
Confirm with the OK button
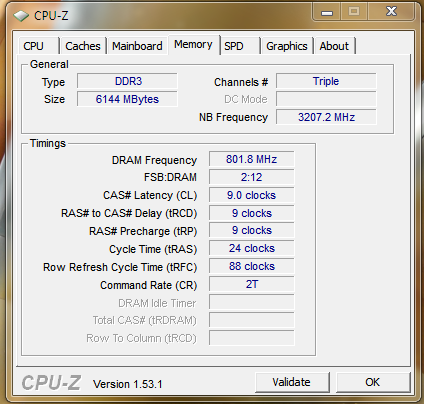[x=372, y=382]
